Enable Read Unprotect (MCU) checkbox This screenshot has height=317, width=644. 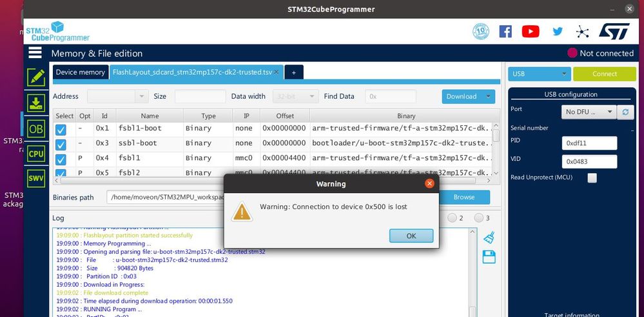(592, 178)
